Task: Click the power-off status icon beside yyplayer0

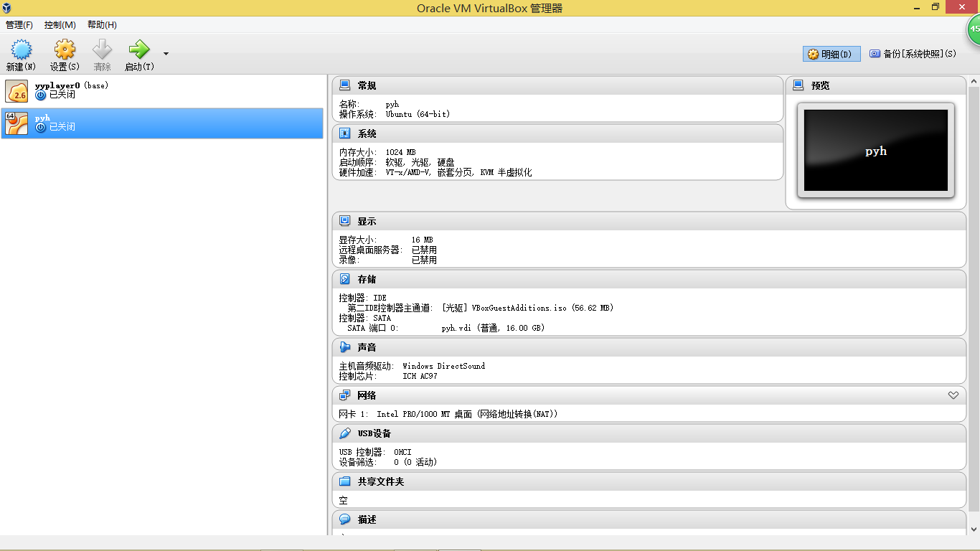Action: [41, 95]
